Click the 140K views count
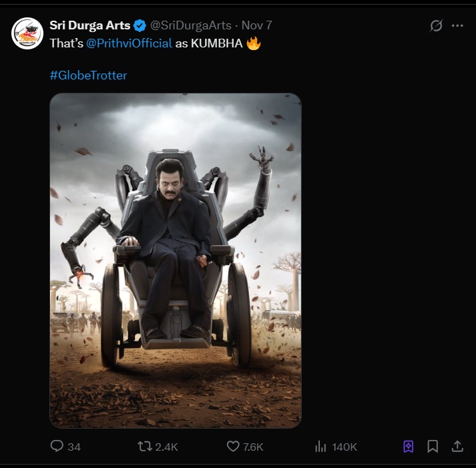This screenshot has width=476, height=468. 344,447
